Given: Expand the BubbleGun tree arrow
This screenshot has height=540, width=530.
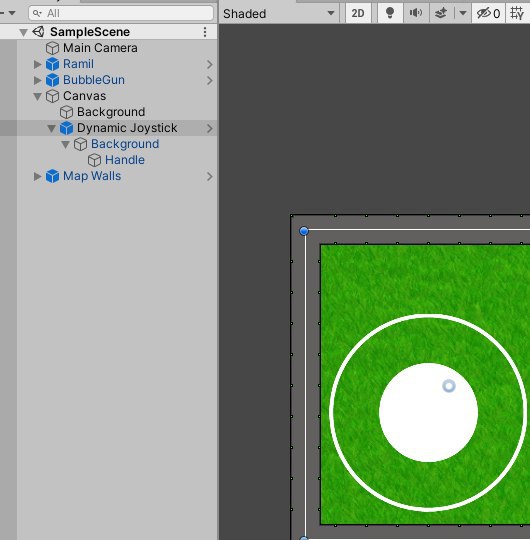Looking at the screenshot, I should pos(37,80).
